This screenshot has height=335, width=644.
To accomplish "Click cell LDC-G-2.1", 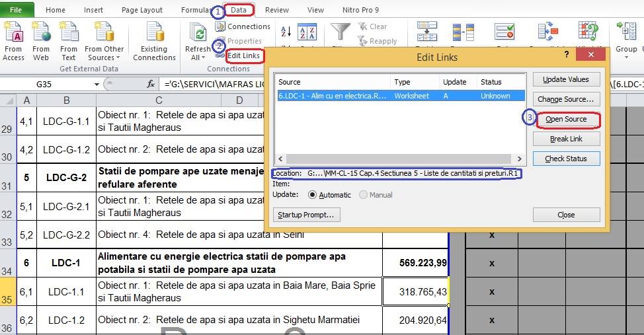I will click(x=66, y=206).
